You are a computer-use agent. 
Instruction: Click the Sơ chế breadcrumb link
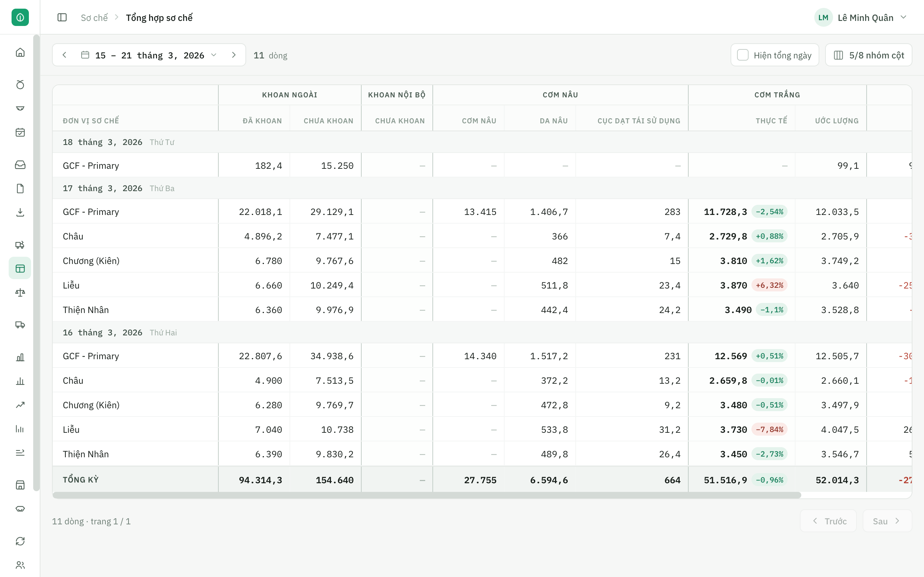tap(94, 18)
